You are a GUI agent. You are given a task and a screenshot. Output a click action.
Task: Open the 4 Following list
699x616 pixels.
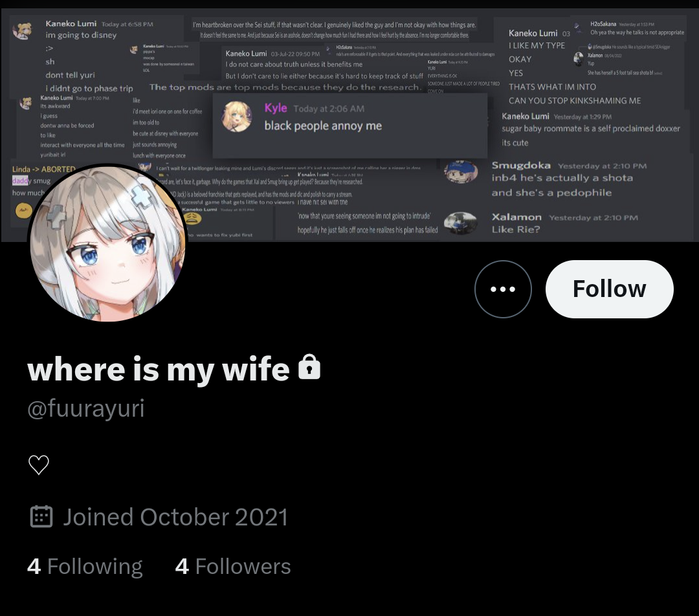point(85,567)
